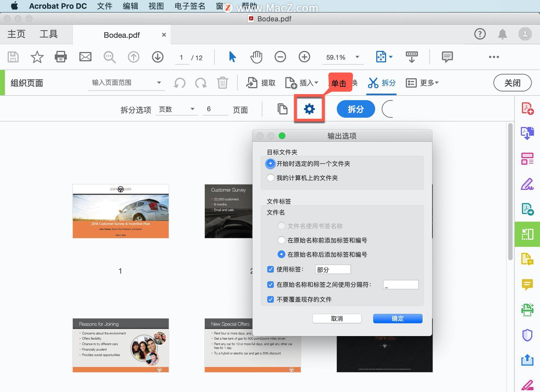This screenshot has height=392, width=540.
Task: Open the 页数 split criteria dropdown
Action: pos(177,109)
